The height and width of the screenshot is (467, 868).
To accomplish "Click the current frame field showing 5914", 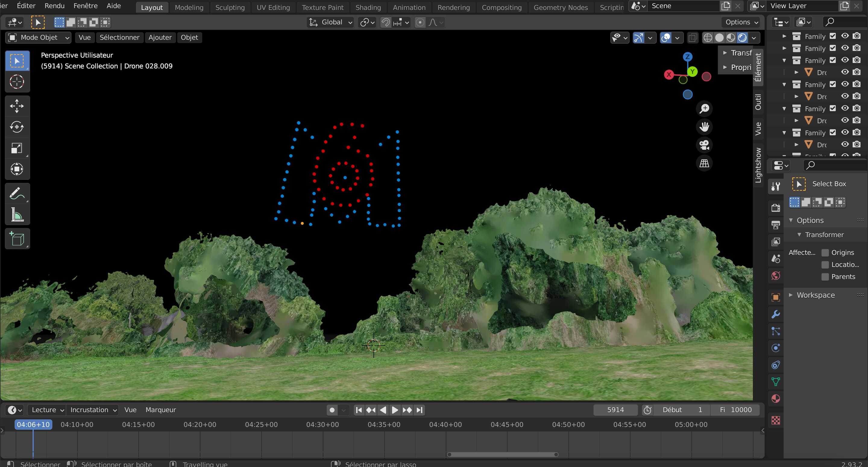I will coord(615,410).
